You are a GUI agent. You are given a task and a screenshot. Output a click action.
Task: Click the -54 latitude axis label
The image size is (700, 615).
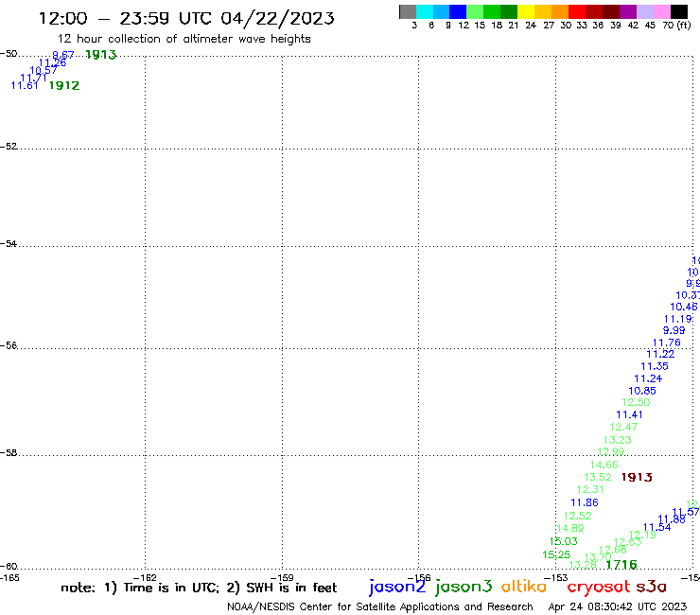click(x=9, y=244)
